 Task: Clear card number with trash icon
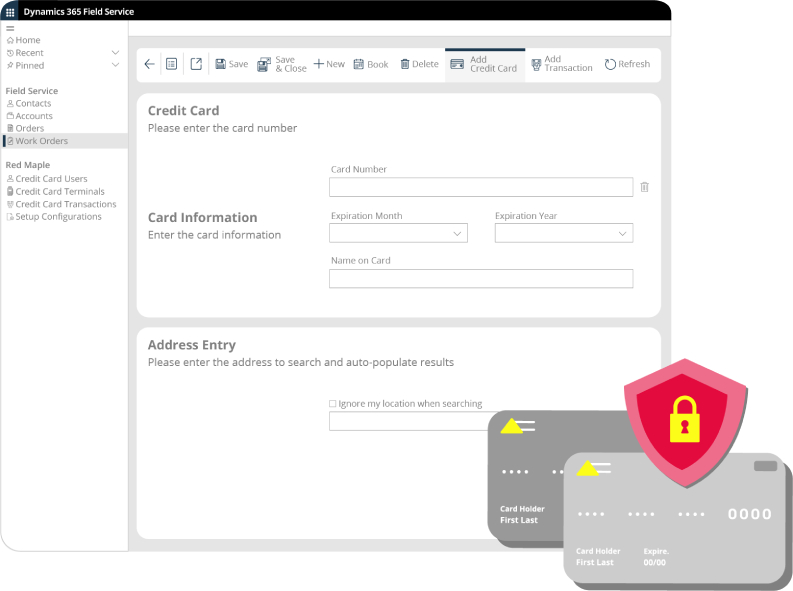pyautogui.click(x=644, y=187)
